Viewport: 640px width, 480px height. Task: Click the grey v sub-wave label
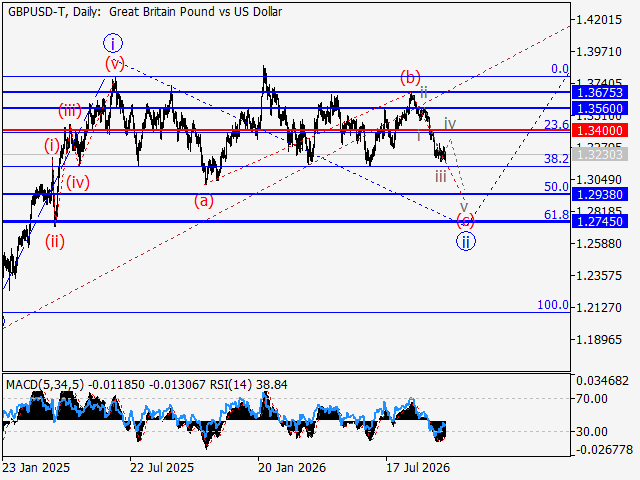[x=464, y=206]
